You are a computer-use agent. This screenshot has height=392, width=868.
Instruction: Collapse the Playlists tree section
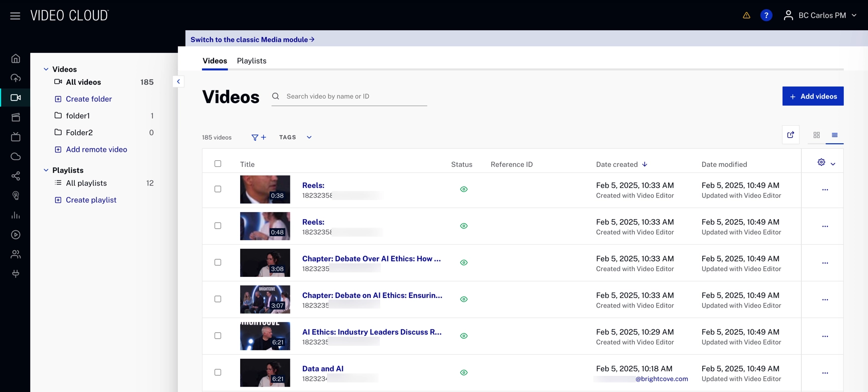pyautogui.click(x=46, y=170)
